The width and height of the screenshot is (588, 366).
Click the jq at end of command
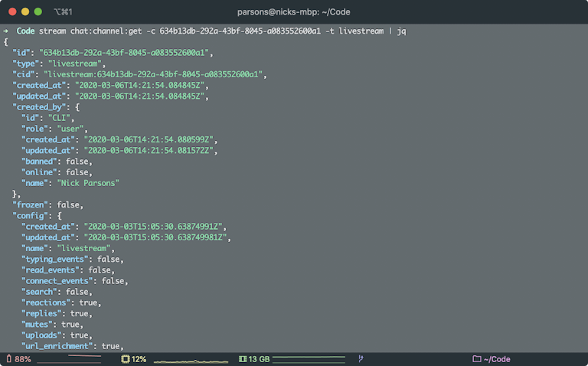(401, 31)
